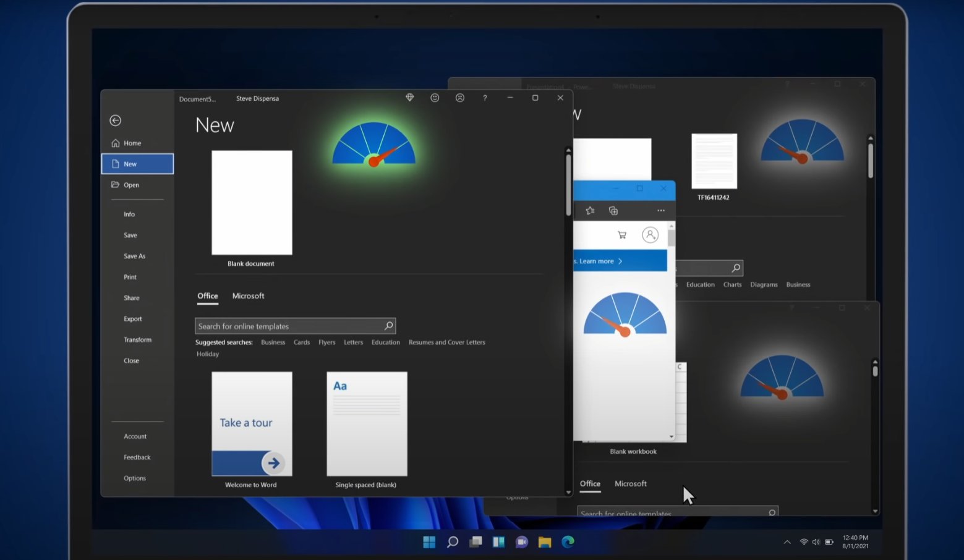Open the Single spaced (blank) template

(x=367, y=424)
